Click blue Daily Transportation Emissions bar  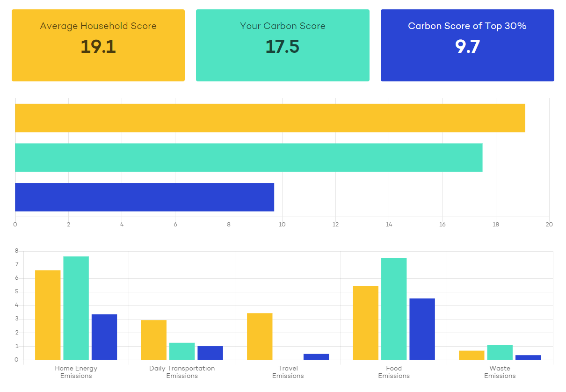click(x=210, y=353)
